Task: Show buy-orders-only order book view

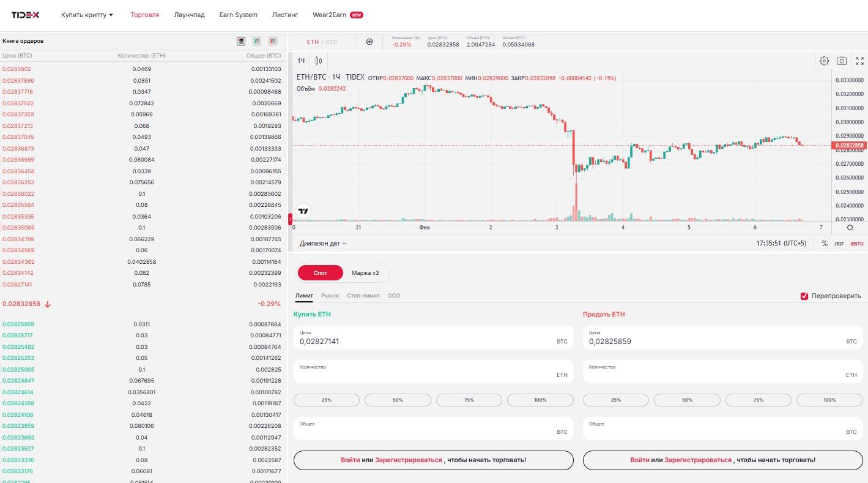Action: (257, 41)
